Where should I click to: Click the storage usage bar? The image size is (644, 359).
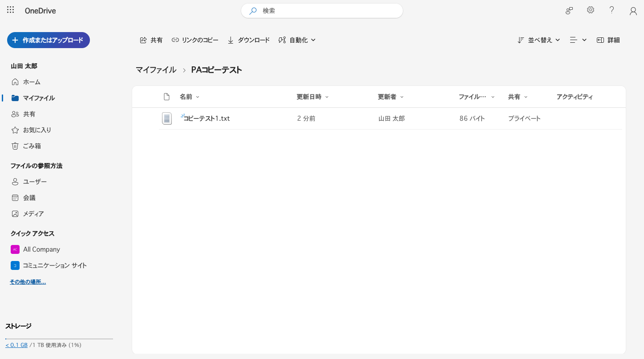(59, 339)
